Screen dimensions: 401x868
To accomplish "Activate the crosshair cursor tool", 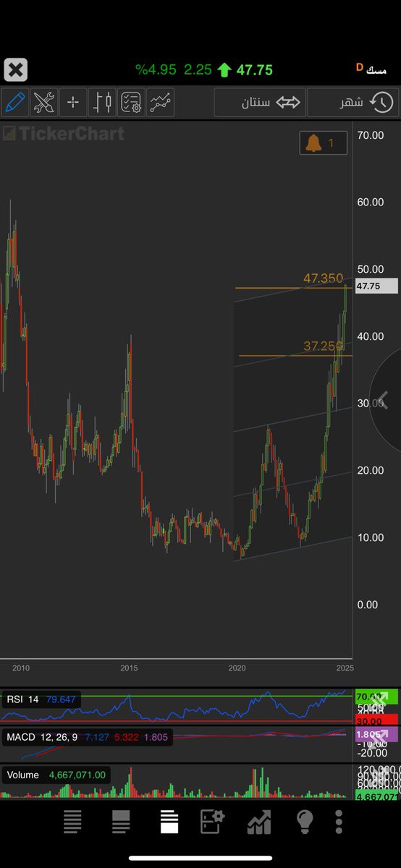I will tap(73, 103).
